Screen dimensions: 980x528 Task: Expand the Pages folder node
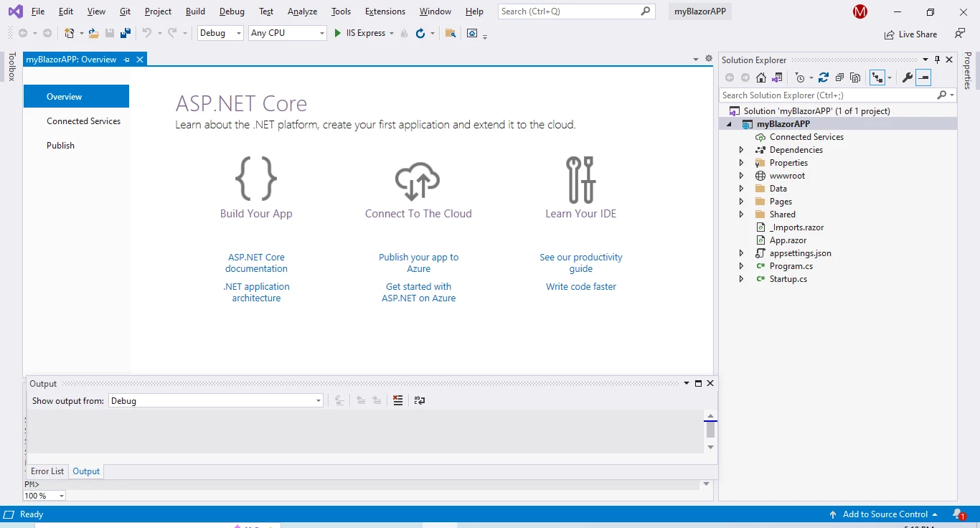(x=742, y=202)
